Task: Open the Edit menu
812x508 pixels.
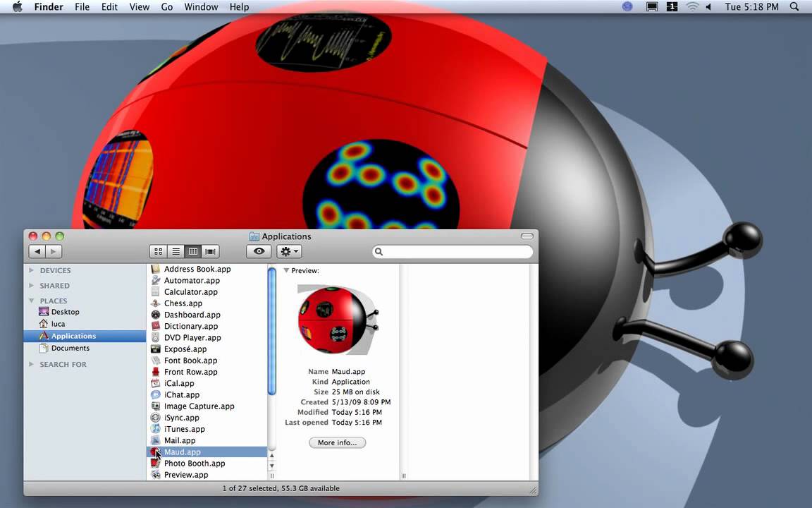Action: click(x=109, y=7)
